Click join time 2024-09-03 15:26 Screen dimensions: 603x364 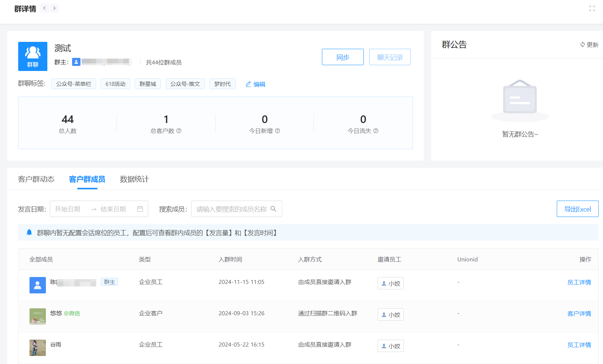coord(241,313)
